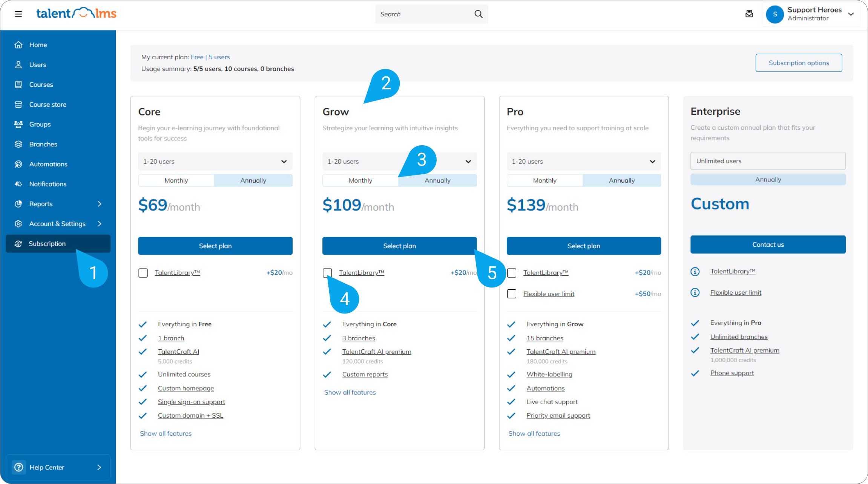Click Select plan for Grow
The height and width of the screenshot is (484, 868).
point(399,246)
